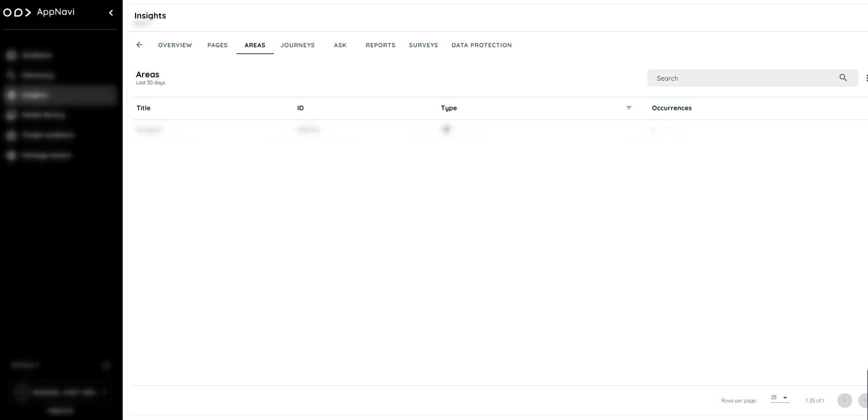Go back using the left arrow icon
Screen dimensions: 868x420
(x=139, y=45)
